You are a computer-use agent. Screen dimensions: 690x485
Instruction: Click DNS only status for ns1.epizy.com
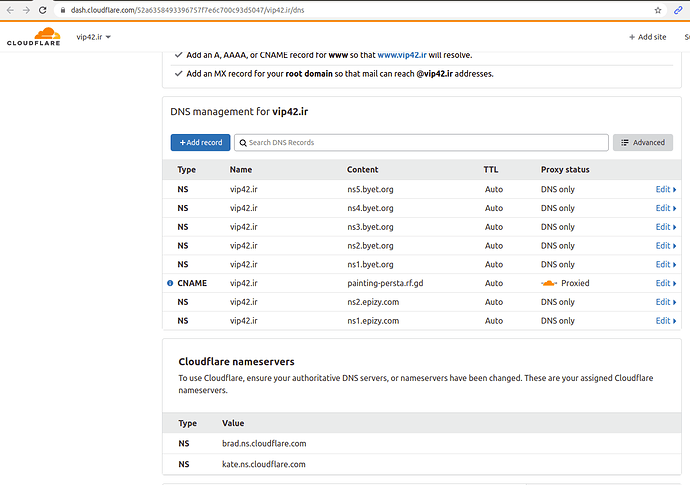pyautogui.click(x=558, y=321)
